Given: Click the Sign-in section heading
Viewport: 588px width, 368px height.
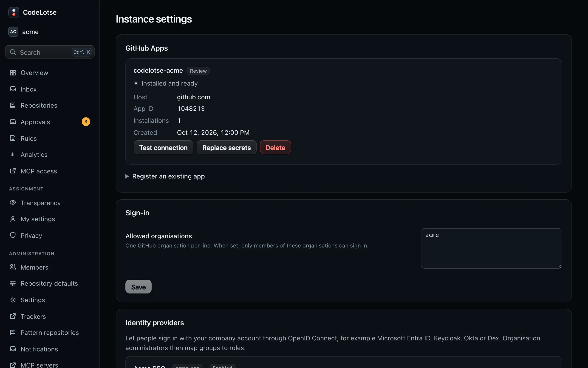Looking at the screenshot, I should pos(137,213).
